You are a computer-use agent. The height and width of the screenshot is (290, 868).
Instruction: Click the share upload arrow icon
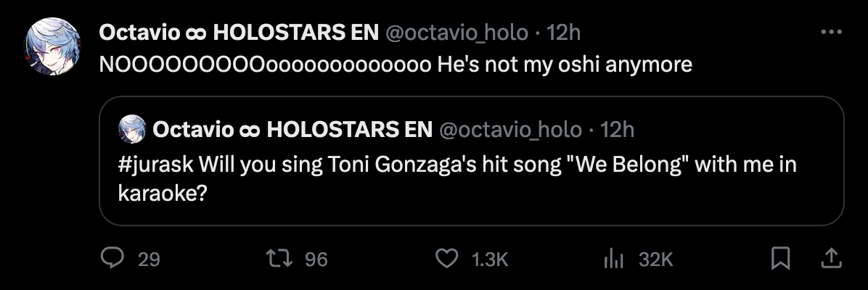coord(831,258)
